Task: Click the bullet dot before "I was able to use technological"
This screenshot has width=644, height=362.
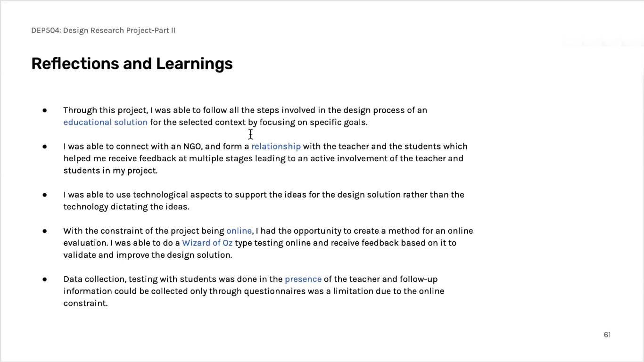Action: [x=45, y=195]
